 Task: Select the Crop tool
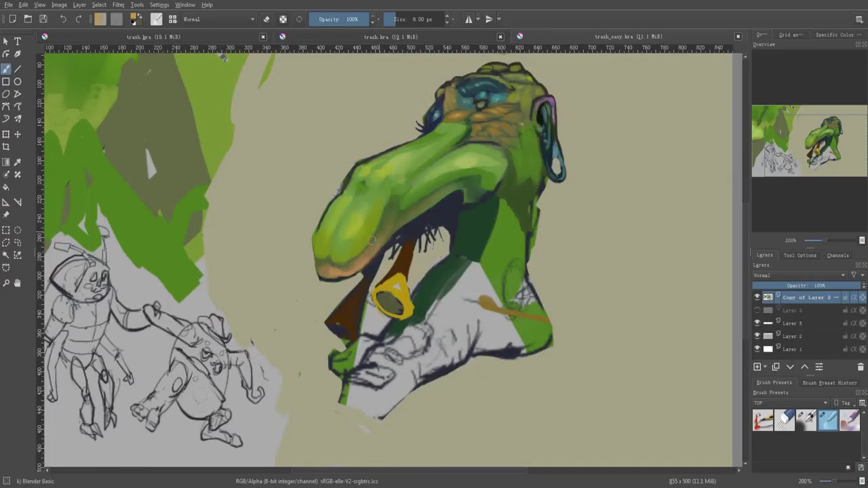click(x=6, y=147)
